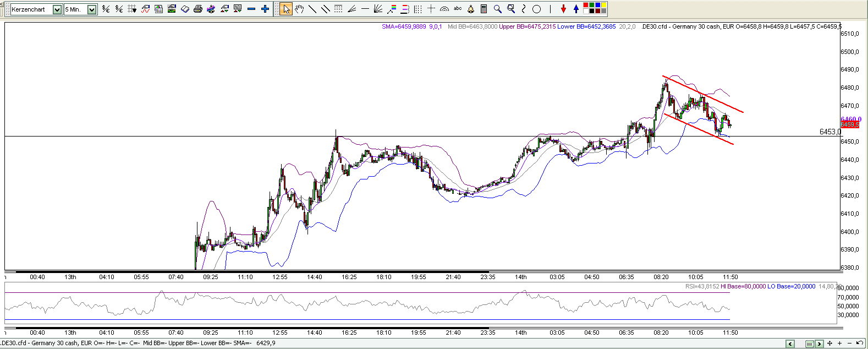Screen dimensions: 868x349
Task: Pick the yellow color swatch
Action: tap(604, 5)
